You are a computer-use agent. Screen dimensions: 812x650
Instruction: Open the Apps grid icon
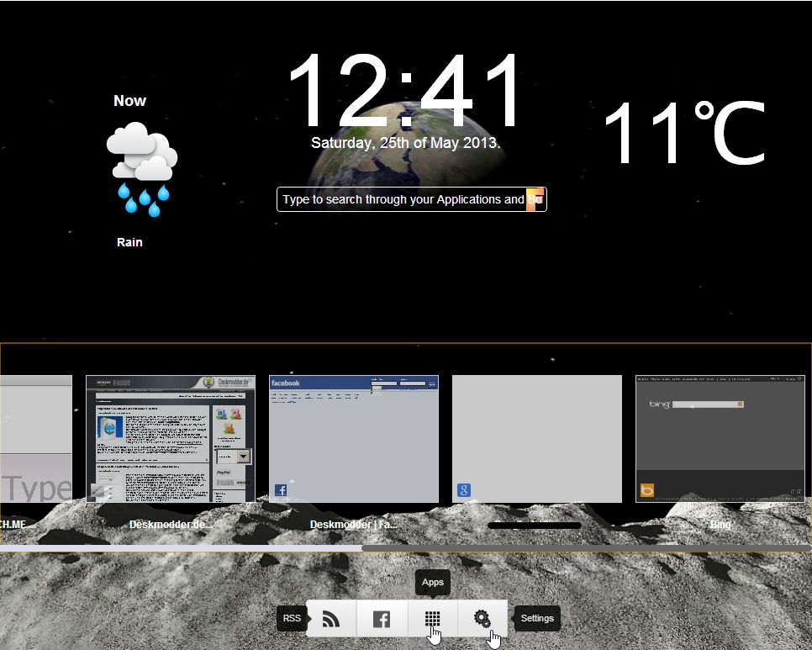click(x=432, y=618)
